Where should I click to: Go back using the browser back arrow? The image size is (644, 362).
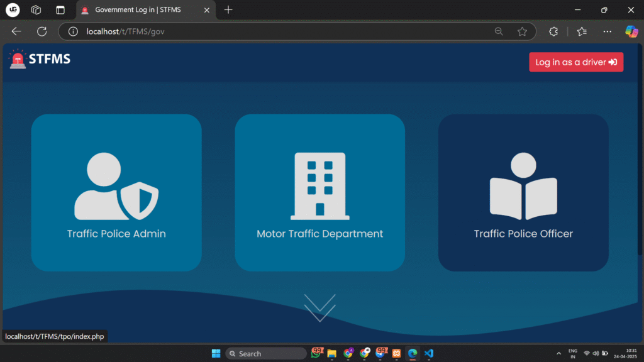pyautogui.click(x=16, y=31)
